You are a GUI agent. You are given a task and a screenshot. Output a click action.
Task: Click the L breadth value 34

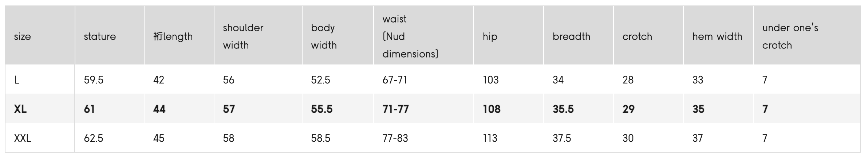coord(558,80)
